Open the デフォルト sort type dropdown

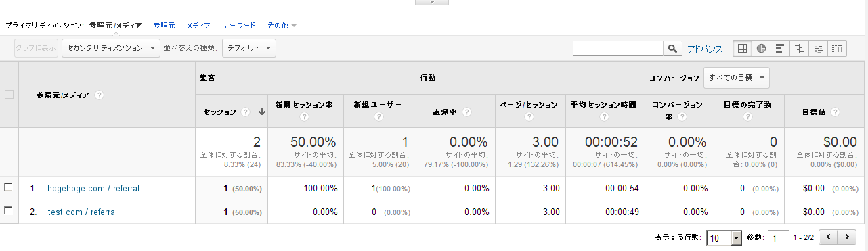pos(249,48)
